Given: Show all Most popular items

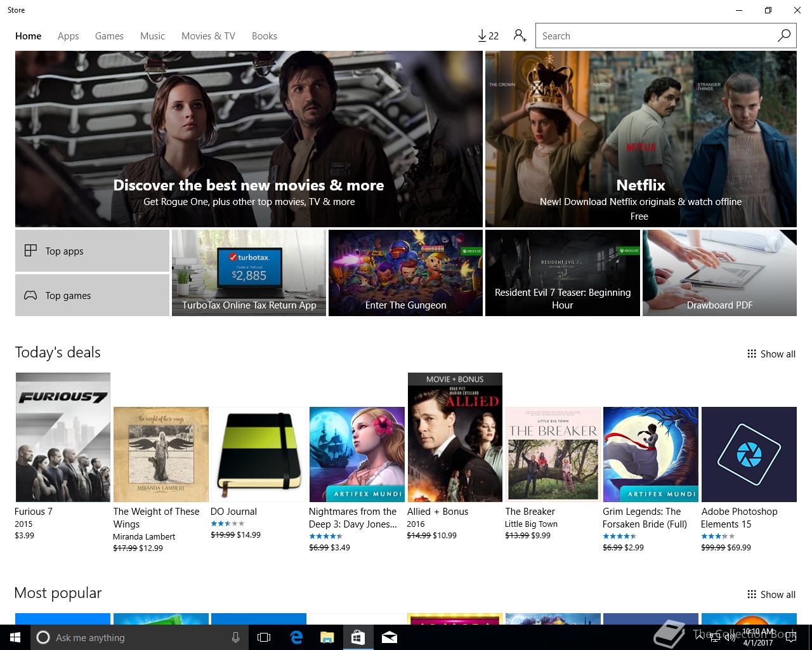Looking at the screenshot, I should [771, 594].
